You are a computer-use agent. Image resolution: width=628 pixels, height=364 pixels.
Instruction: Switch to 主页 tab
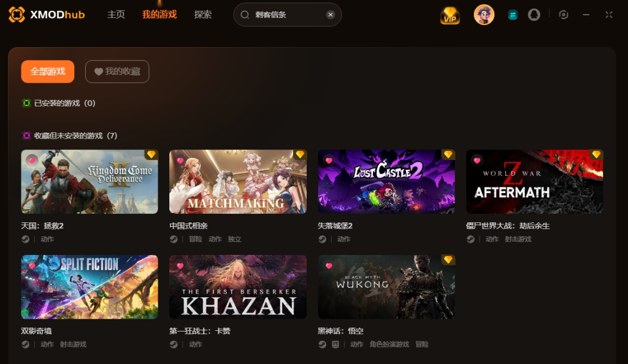tap(116, 15)
